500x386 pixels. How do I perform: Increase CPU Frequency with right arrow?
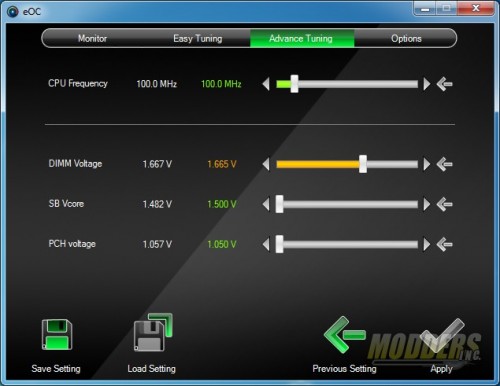427,84
